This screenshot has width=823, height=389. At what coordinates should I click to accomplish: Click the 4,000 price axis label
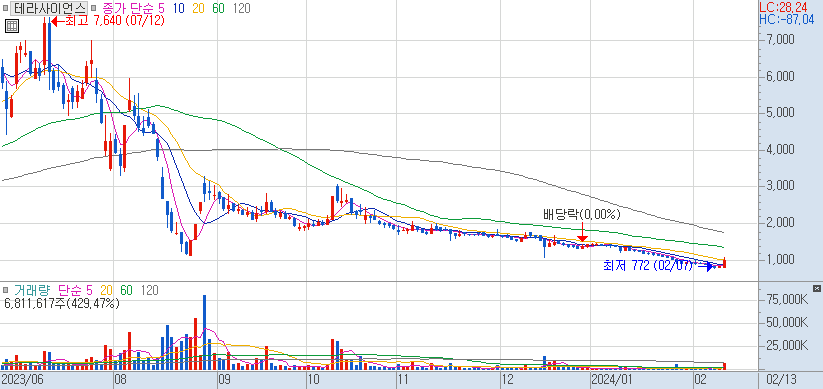coord(780,150)
